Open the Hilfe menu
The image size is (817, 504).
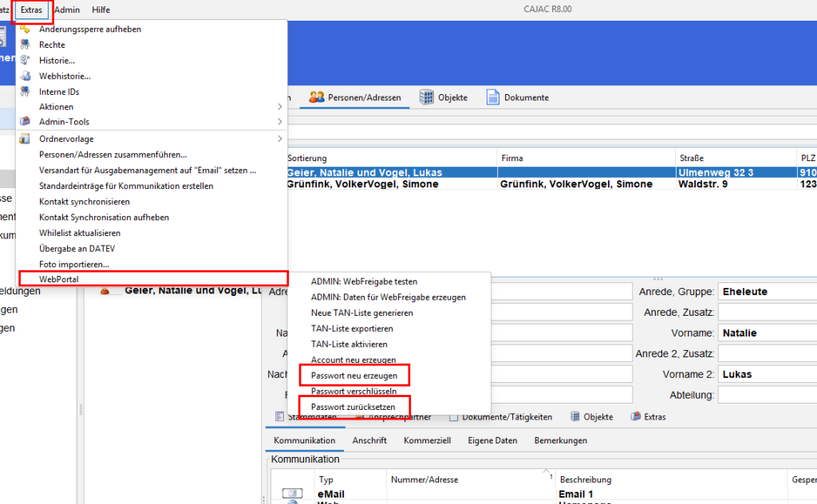coord(101,10)
